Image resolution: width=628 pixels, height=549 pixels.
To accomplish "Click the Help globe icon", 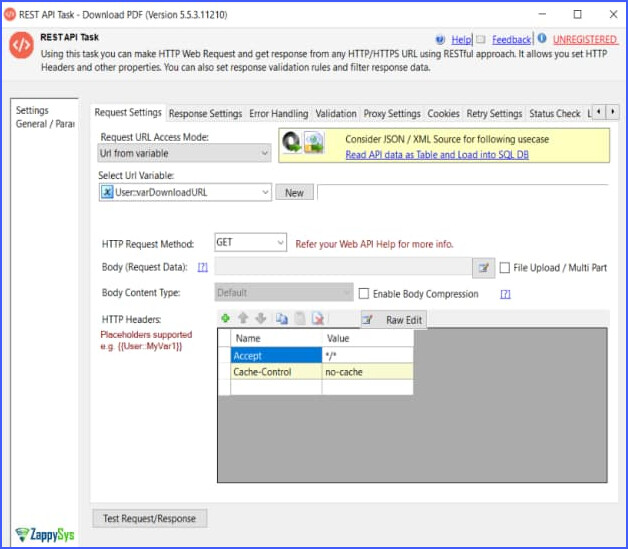I will [440, 40].
